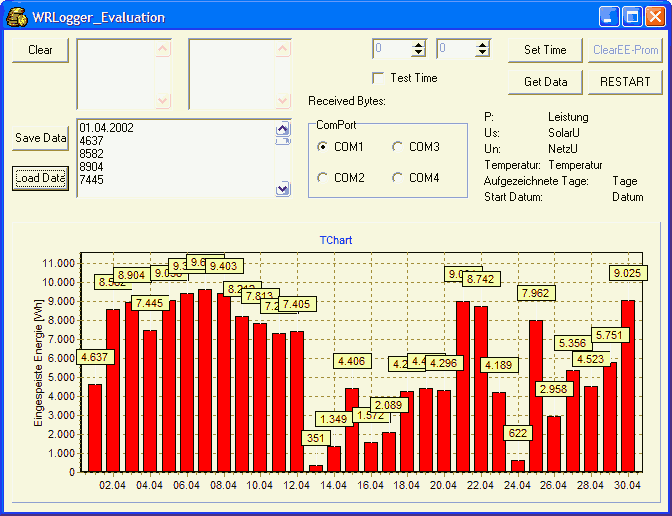Click the RESTART button
The image size is (672, 516).
pyautogui.click(x=625, y=82)
